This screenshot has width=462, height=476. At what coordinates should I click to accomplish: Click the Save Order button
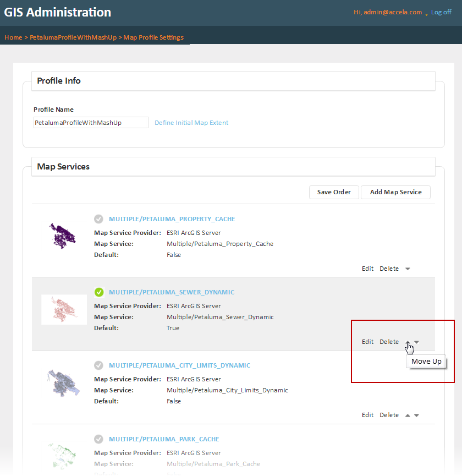(334, 192)
